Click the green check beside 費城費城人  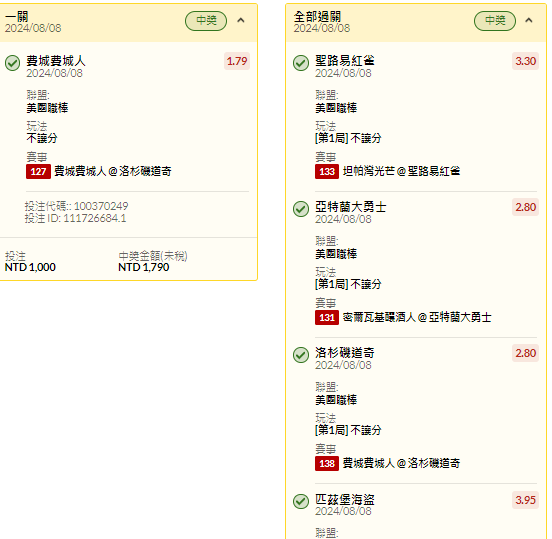point(13,63)
